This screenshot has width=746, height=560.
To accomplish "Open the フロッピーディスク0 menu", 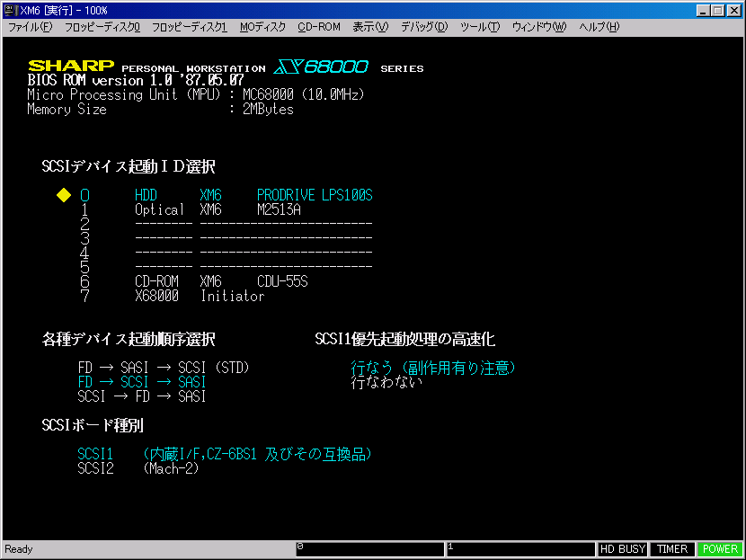I will 102,27.
